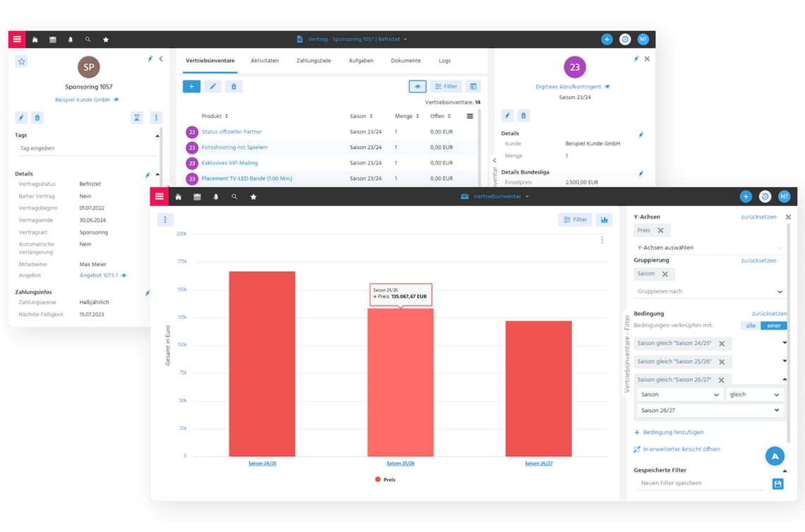Image resolution: width=805 pixels, height=532 pixels.
Task: Open the 'Y-Achsen auswählen' dropdown
Action: pos(709,248)
